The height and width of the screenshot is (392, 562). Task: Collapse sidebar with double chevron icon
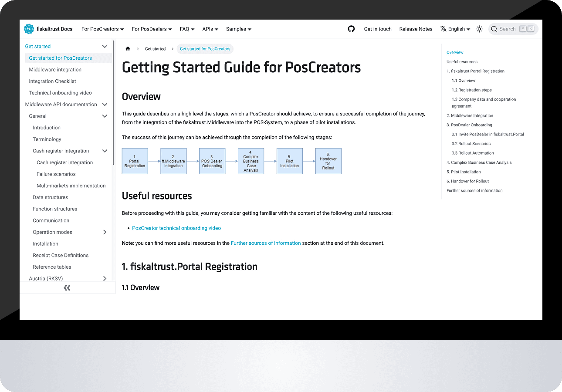tap(67, 288)
